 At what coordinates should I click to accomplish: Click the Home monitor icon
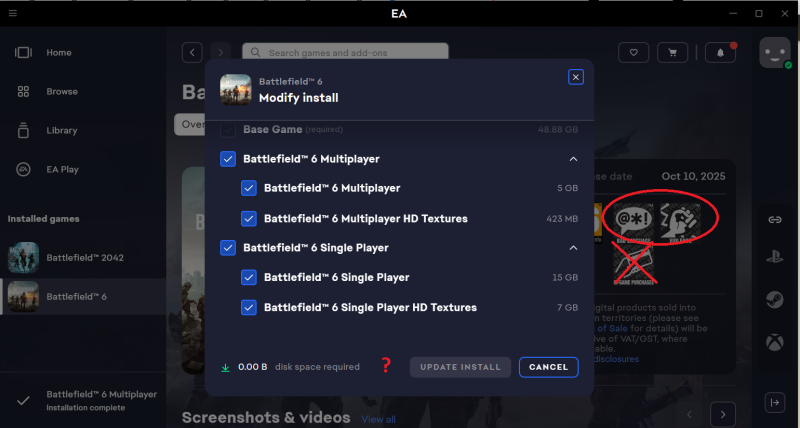tap(23, 53)
